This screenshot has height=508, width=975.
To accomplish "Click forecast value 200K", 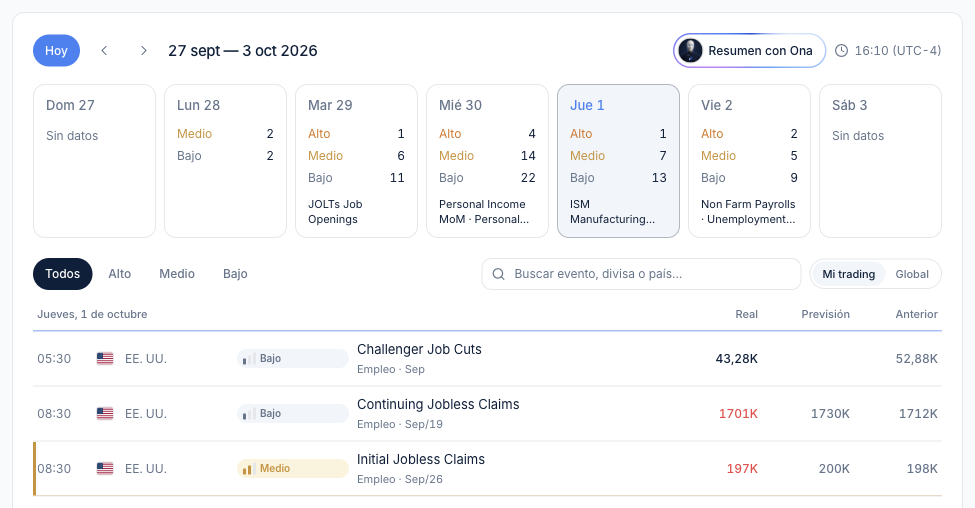I will (x=834, y=468).
